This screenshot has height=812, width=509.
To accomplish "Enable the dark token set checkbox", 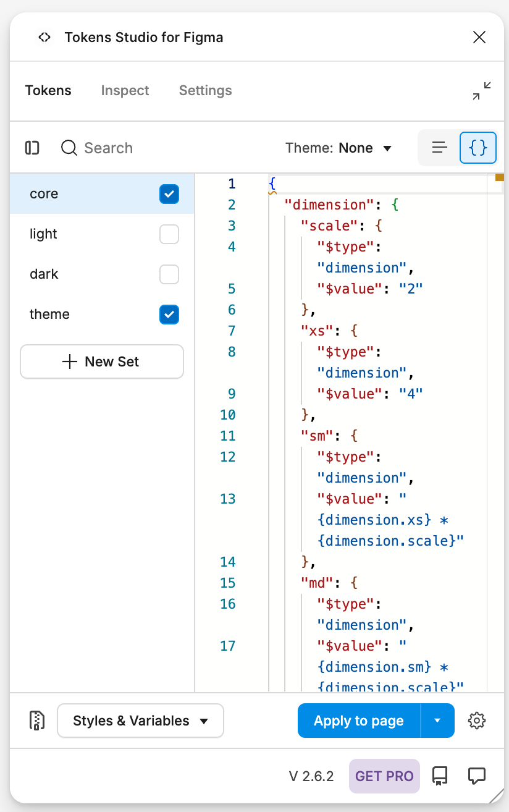I will pyautogui.click(x=169, y=274).
